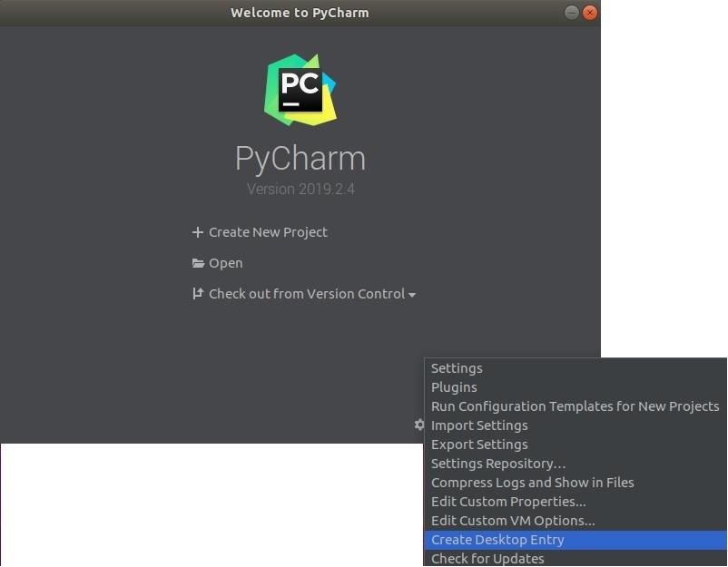728x567 pixels.
Task: Choose Check out from Version Control
Action: [307, 294]
